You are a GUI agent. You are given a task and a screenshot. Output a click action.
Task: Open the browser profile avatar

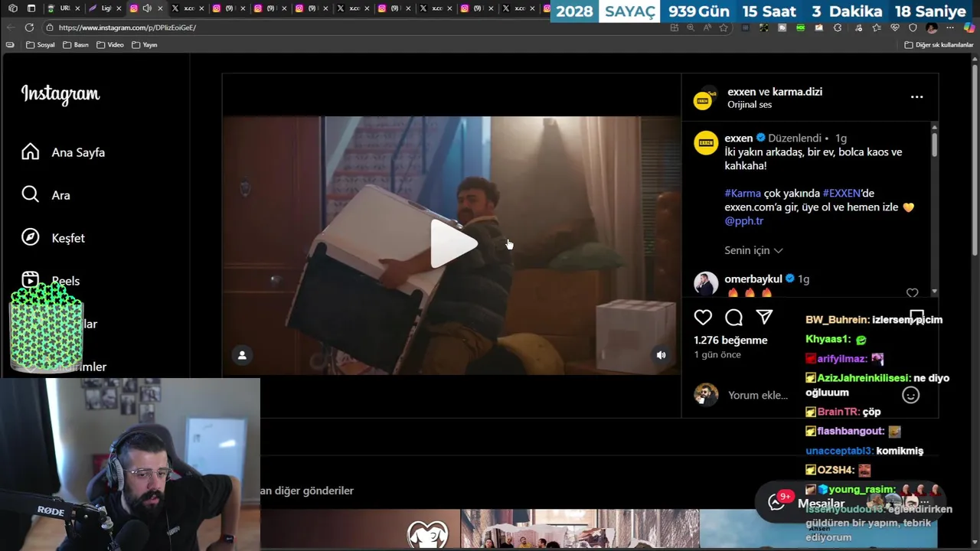[932, 28]
